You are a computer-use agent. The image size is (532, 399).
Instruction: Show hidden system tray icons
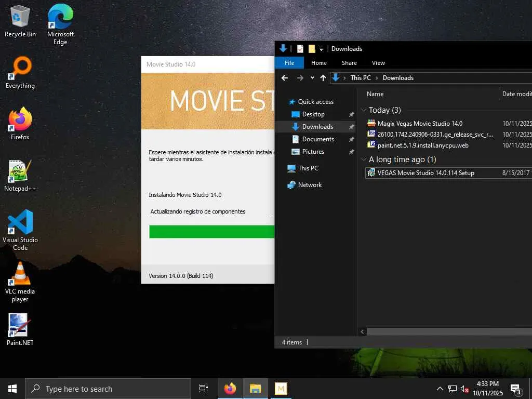440,389
